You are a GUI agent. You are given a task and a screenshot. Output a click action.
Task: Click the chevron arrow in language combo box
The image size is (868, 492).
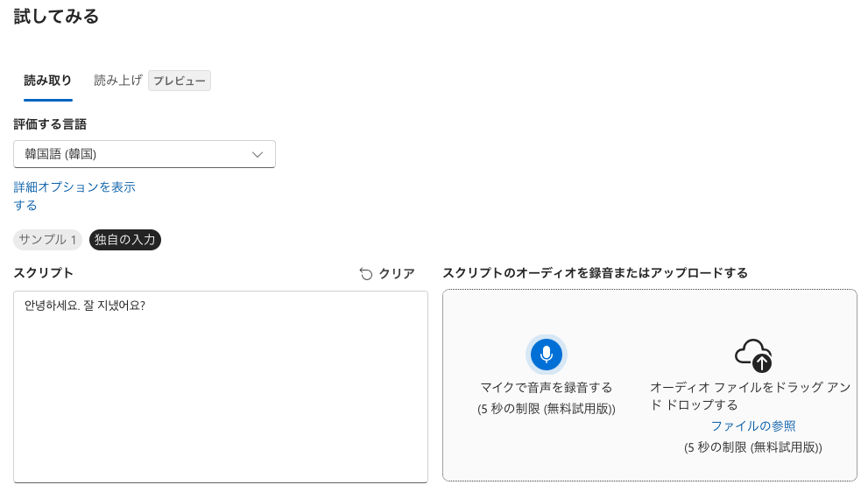pos(258,154)
